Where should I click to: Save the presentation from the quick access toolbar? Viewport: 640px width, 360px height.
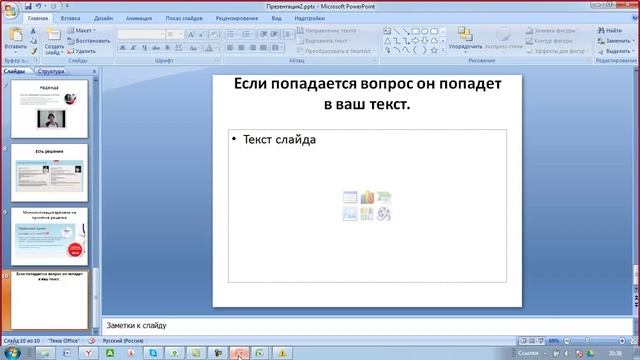click(28, 6)
